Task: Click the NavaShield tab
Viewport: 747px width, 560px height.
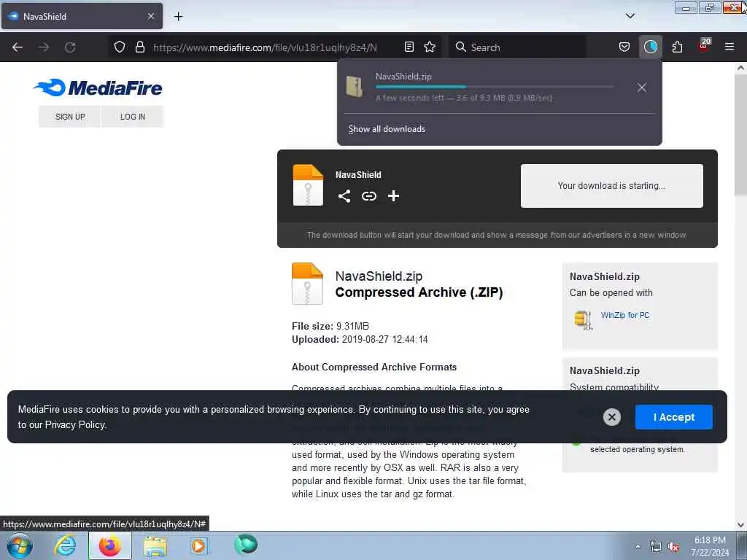Action: pyautogui.click(x=82, y=16)
